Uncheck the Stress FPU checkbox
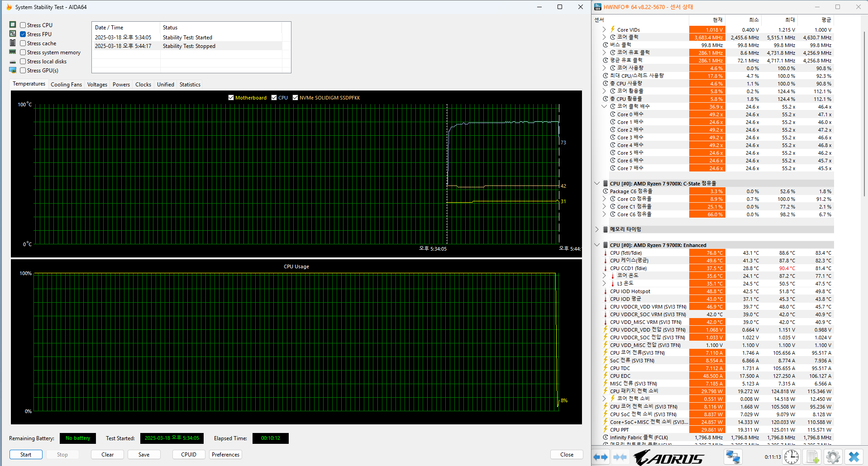The width and height of the screenshot is (868, 466). click(x=23, y=34)
